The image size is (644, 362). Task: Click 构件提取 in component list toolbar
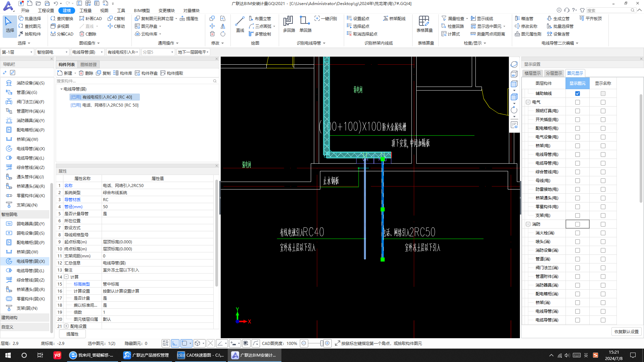tap(172, 73)
